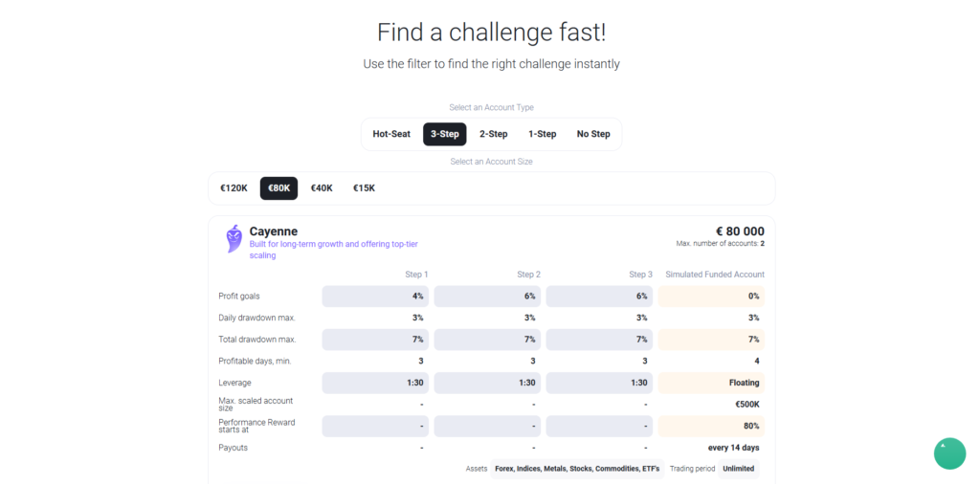Select the €40K account size
The height and width of the screenshot is (484, 980).
click(322, 188)
